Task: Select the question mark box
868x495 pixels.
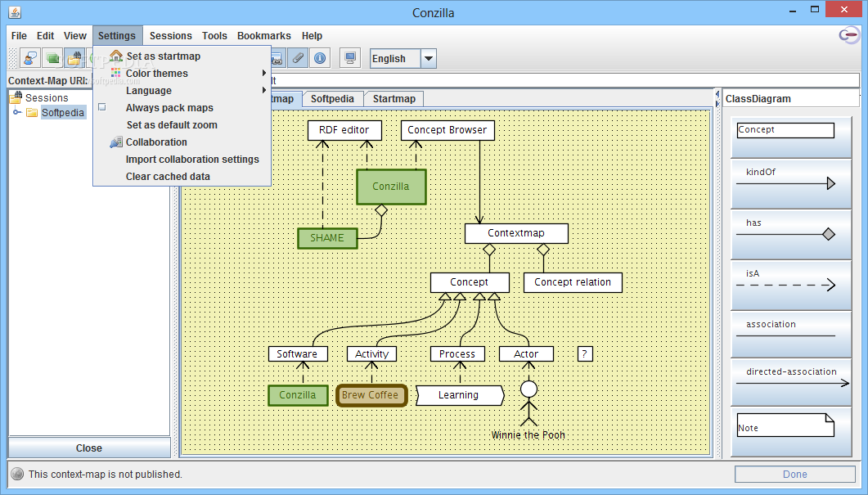Action: pos(585,353)
